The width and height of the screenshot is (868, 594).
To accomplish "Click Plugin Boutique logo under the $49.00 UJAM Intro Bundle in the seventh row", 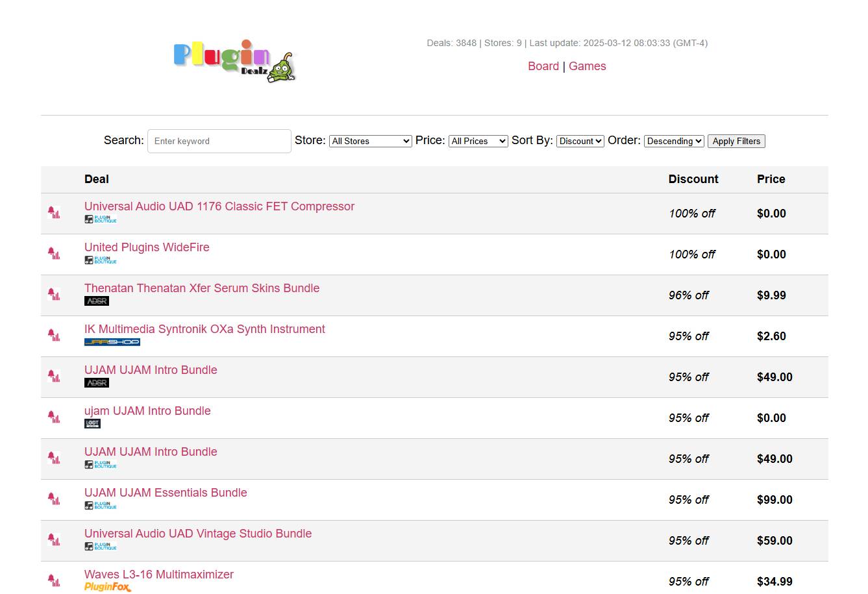I will pyautogui.click(x=101, y=465).
